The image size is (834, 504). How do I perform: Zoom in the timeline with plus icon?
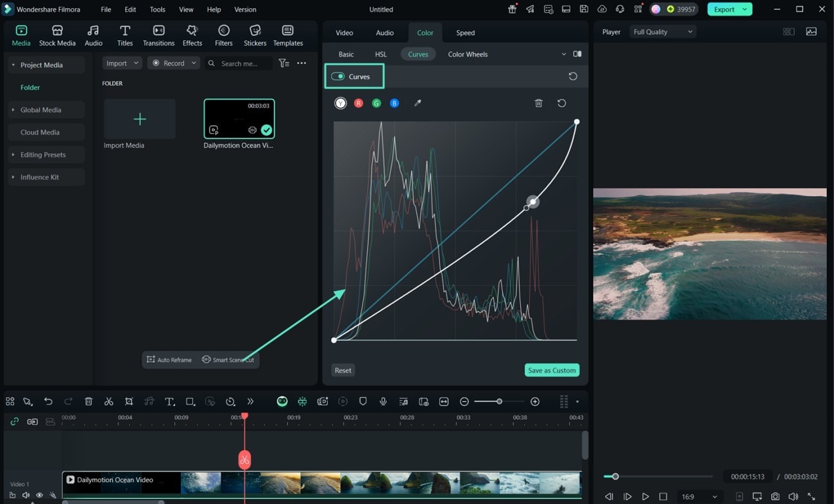pos(535,401)
